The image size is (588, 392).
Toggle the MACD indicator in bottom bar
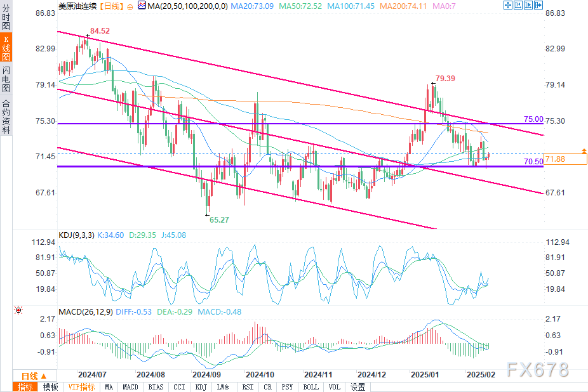[130, 387]
